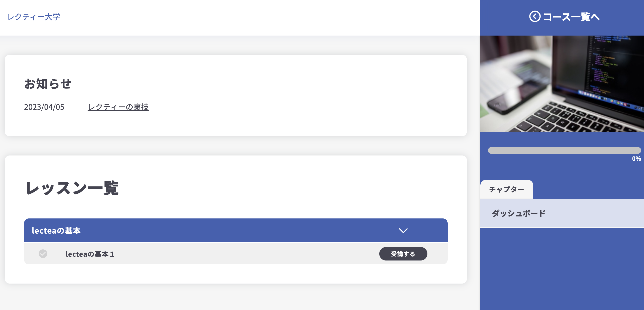Select the lecteaの基本１ lesson title
Viewport: 644px width, 310px height.
pos(90,254)
